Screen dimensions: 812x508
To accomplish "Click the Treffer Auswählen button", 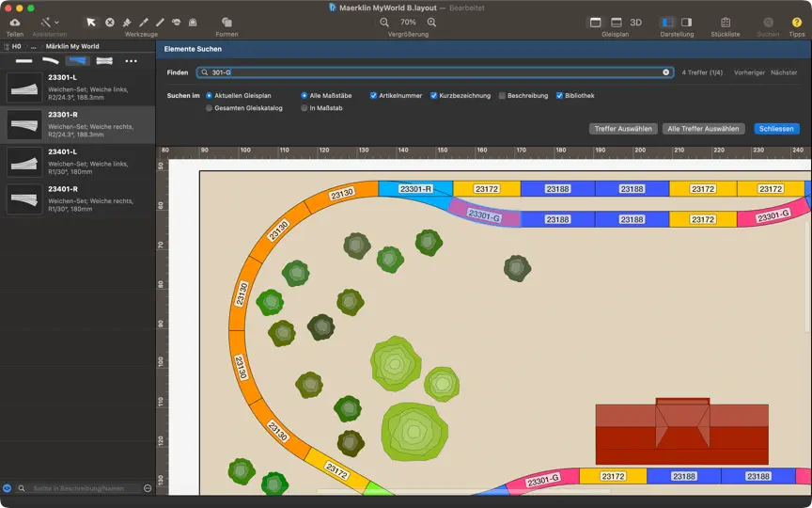I will (x=623, y=129).
